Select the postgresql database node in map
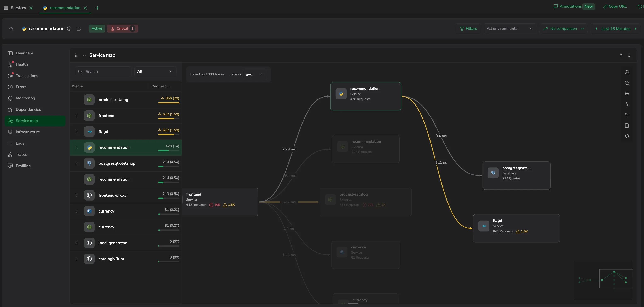644x307 pixels. (x=516, y=175)
